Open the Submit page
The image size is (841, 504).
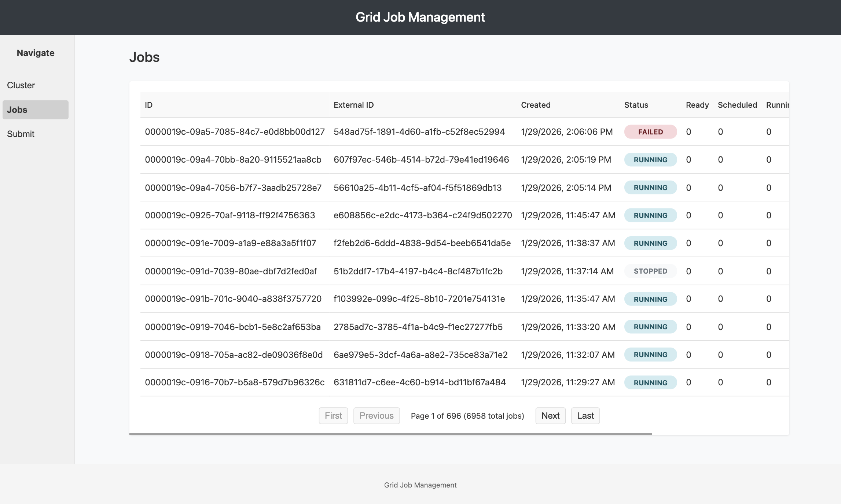tap(20, 134)
